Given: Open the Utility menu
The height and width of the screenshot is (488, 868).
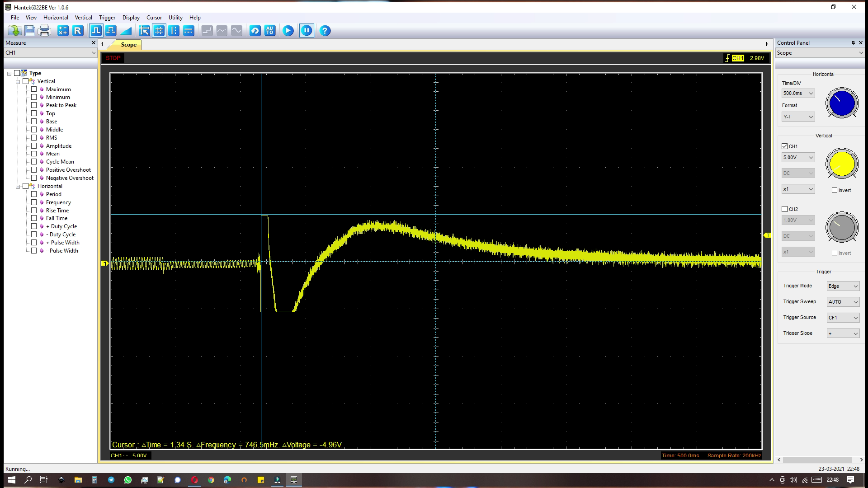Looking at the screenshot, I should [x=175, y=18].
